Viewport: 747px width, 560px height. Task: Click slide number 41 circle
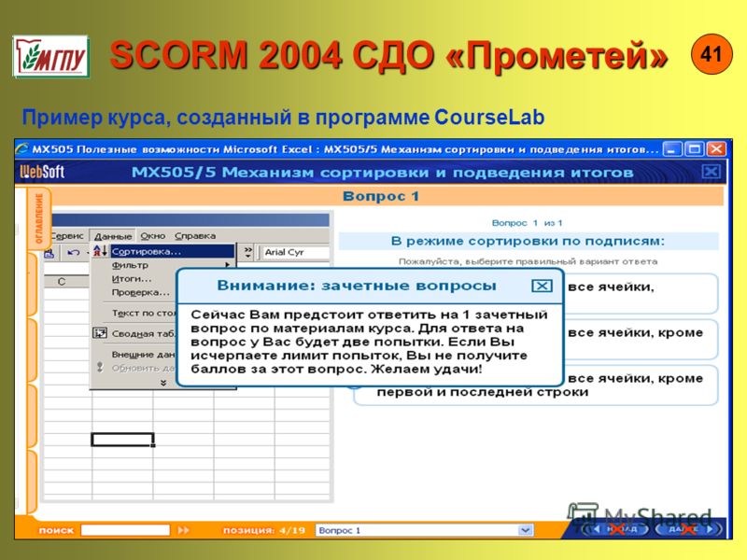pyautogui.click(x=712, y=54)
